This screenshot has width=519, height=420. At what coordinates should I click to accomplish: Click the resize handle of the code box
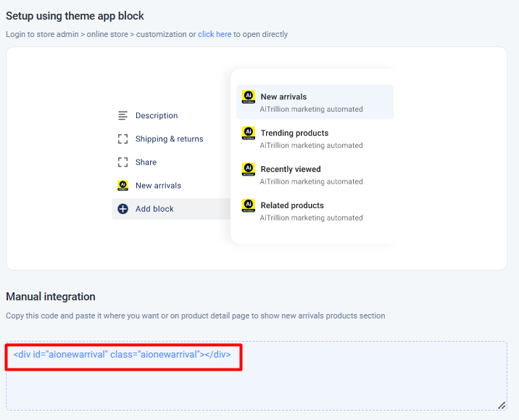(x=502, y=405)
